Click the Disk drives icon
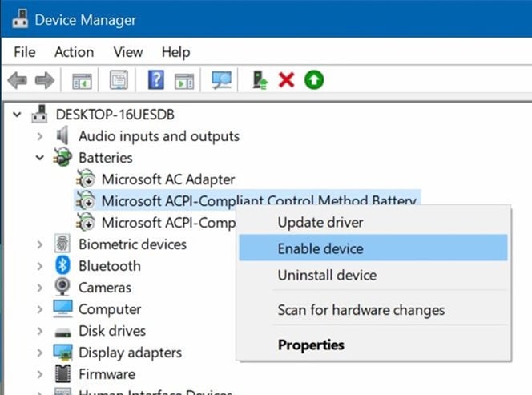This screenshot has width=532, height=395. (62, 332)
